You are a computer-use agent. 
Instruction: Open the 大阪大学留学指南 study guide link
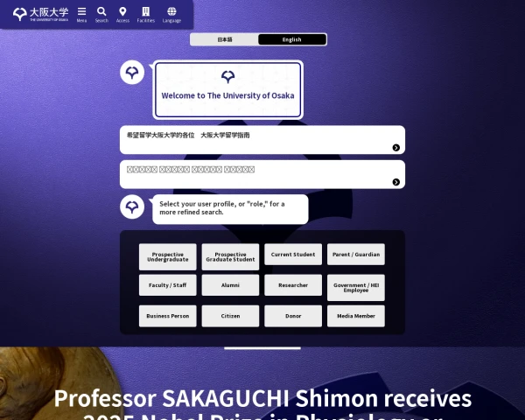(262, 140)
